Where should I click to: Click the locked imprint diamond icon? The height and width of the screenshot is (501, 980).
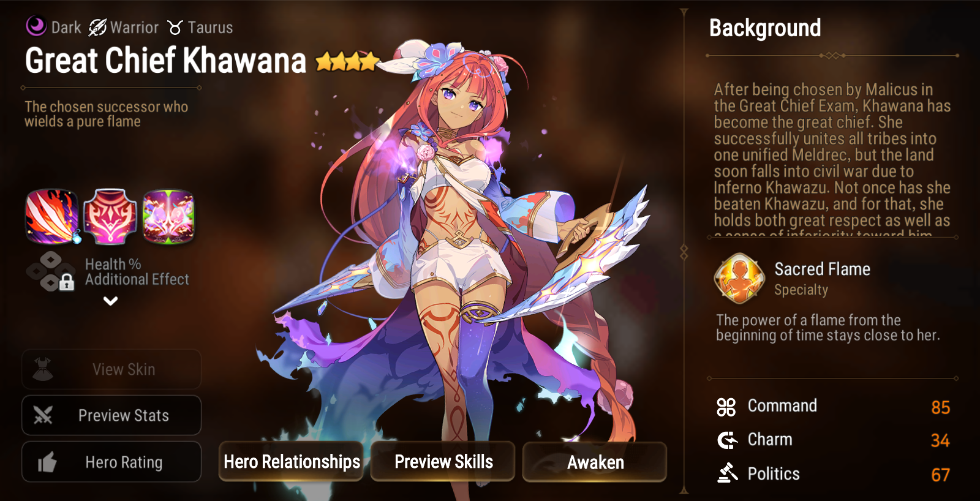(x=51, y=271)
